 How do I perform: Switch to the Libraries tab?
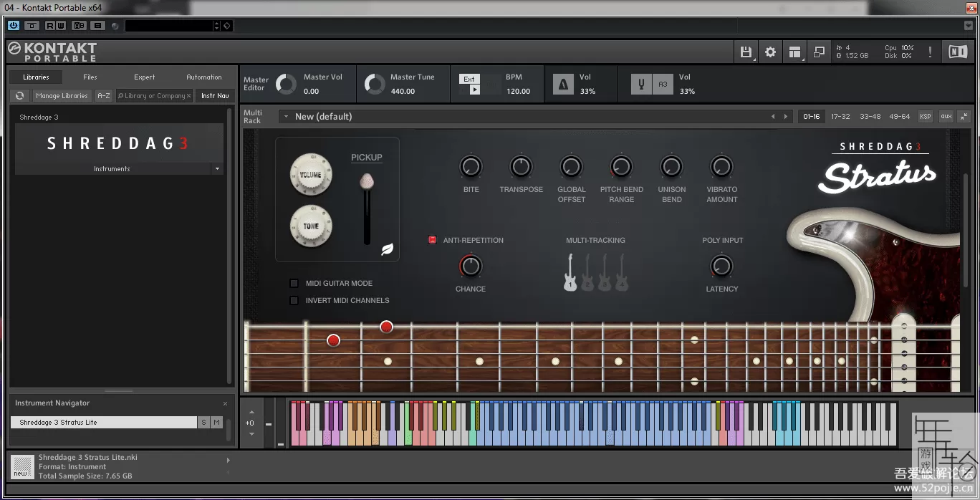(36, 77)
